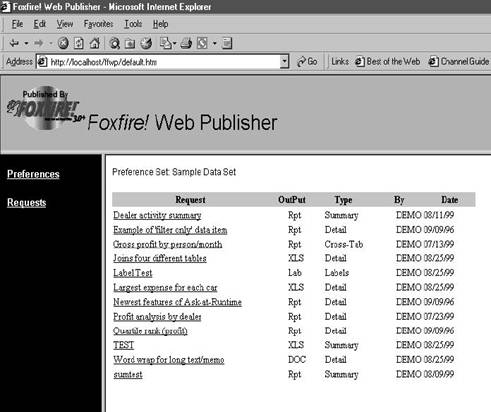491x412 pixels.
Task: Open the Favorites folder toolbar icon
Action: click(130, 43)
